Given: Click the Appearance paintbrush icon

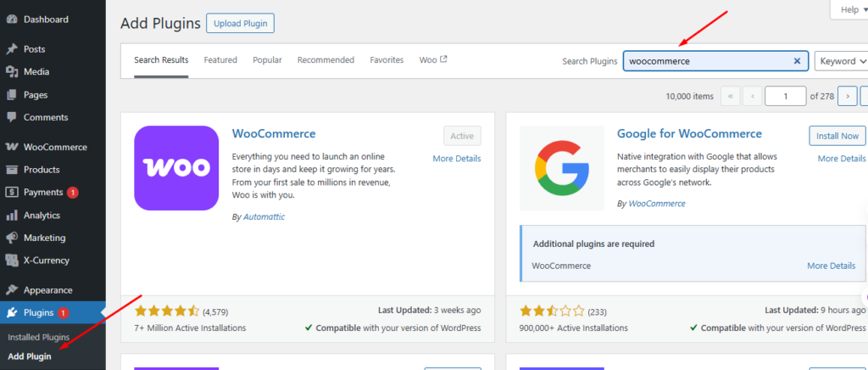Looking at the screenshot, I should 11,289.
